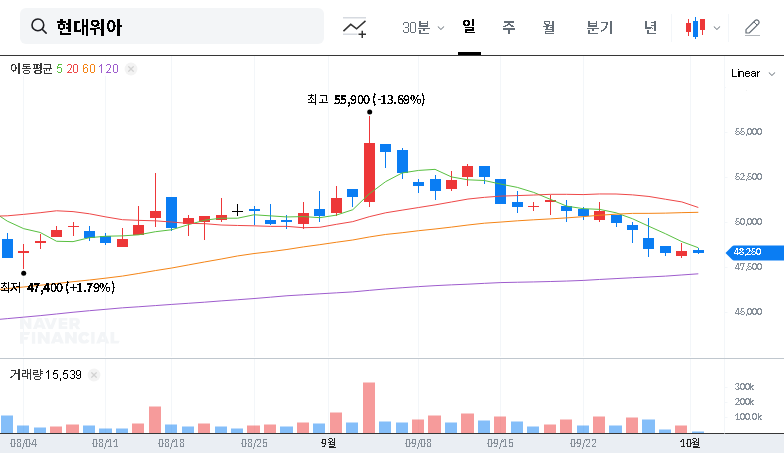
Task: Expand the chart type dropdown arrow
Action: click(x=717, y=28)
